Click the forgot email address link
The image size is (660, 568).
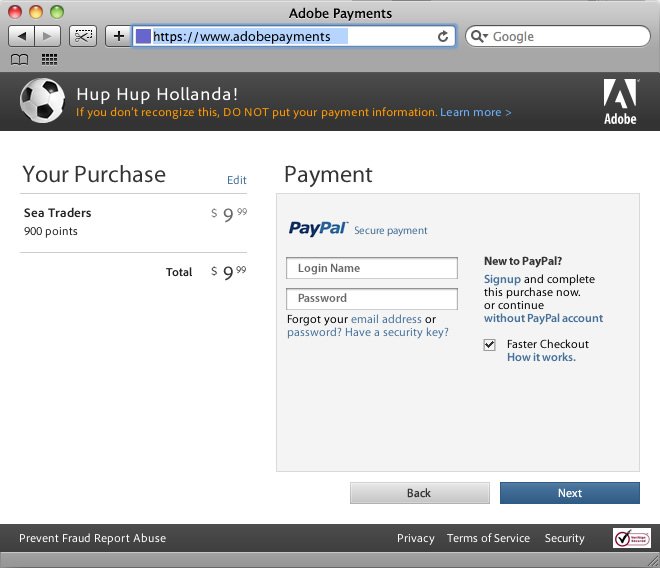386,319
